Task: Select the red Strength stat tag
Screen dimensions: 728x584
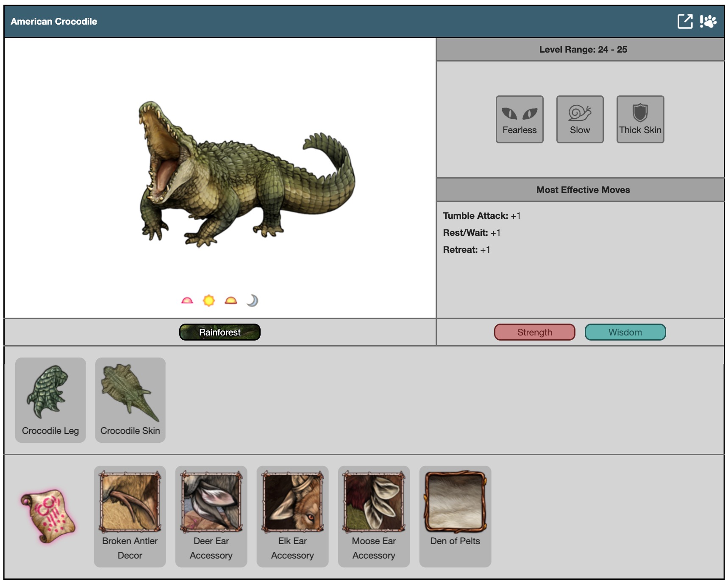Action: (x=534, y=332)
